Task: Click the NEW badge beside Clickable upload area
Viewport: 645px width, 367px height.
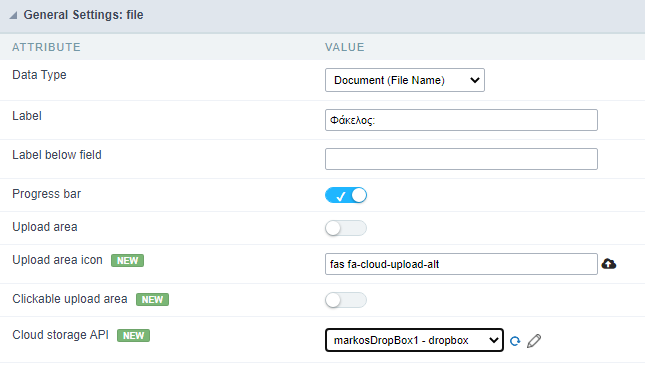Action: pos(153,300)
